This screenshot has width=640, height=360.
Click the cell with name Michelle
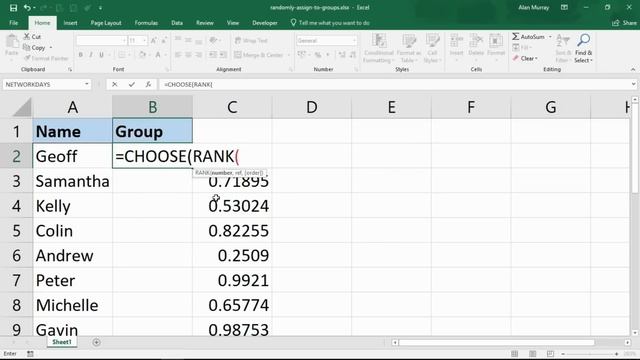(72, 305)
